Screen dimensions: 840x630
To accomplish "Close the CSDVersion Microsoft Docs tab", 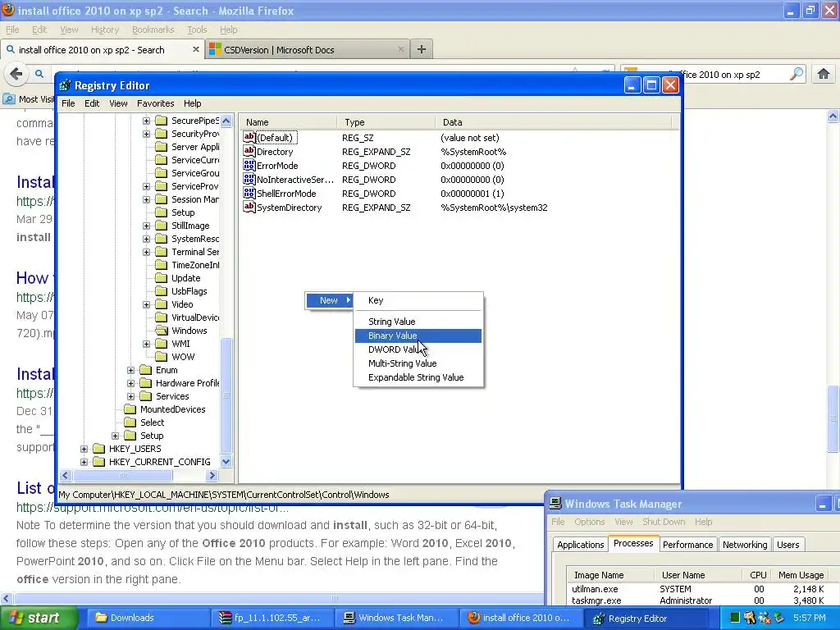I will (400, 49).
